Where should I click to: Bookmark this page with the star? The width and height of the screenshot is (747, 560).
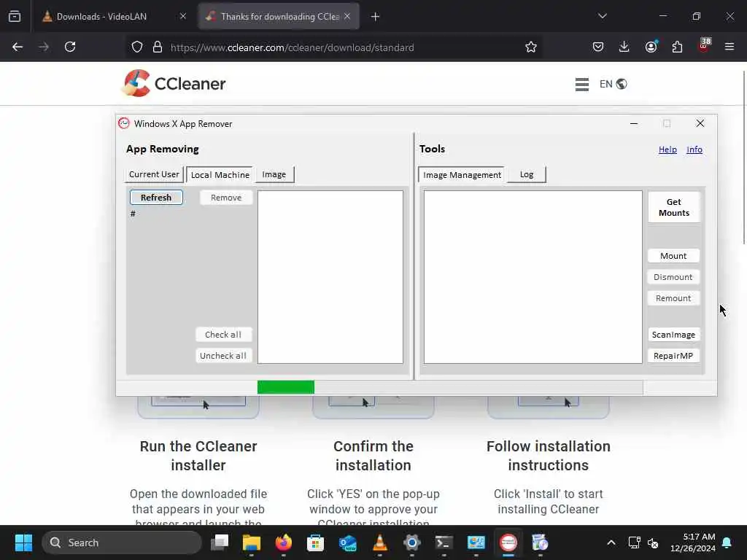(531, 47)
